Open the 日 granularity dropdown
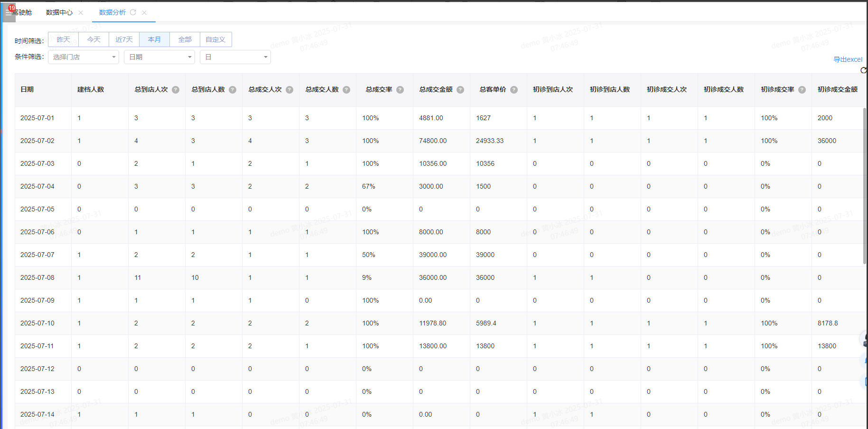The height and width of the screenshot is (429, 868). (235, 57)
